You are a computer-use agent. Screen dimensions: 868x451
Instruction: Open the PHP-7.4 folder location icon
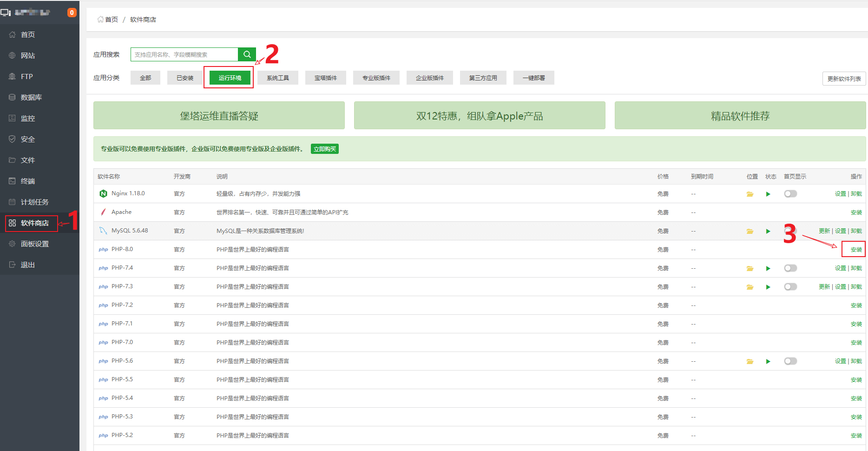(750, 268)
